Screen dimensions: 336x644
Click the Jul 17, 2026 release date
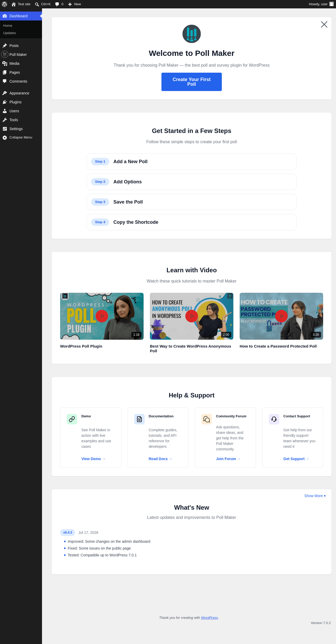coord(88,533)
